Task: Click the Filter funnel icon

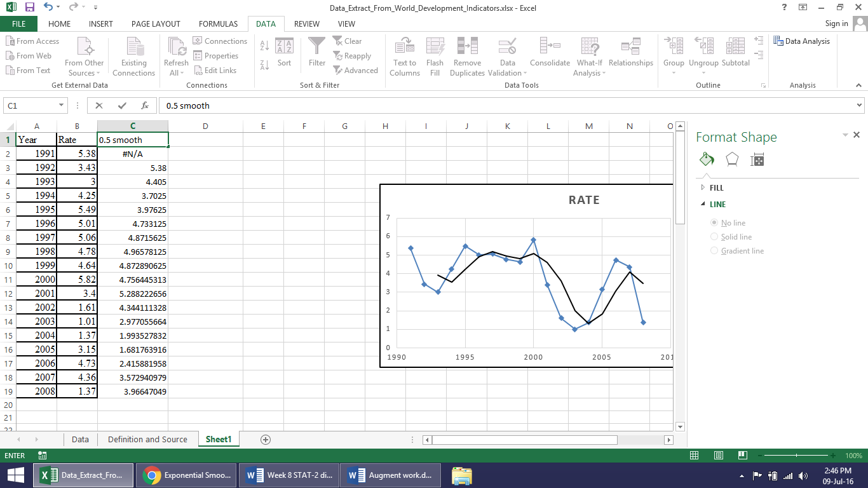Action: (x=316, y=47)
